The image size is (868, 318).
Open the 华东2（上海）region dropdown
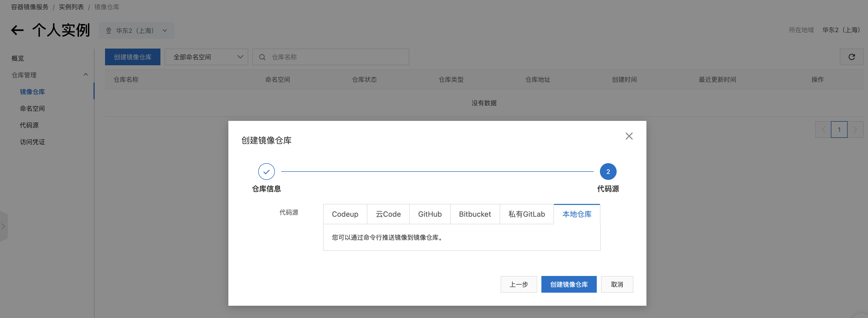click(136, 31)
